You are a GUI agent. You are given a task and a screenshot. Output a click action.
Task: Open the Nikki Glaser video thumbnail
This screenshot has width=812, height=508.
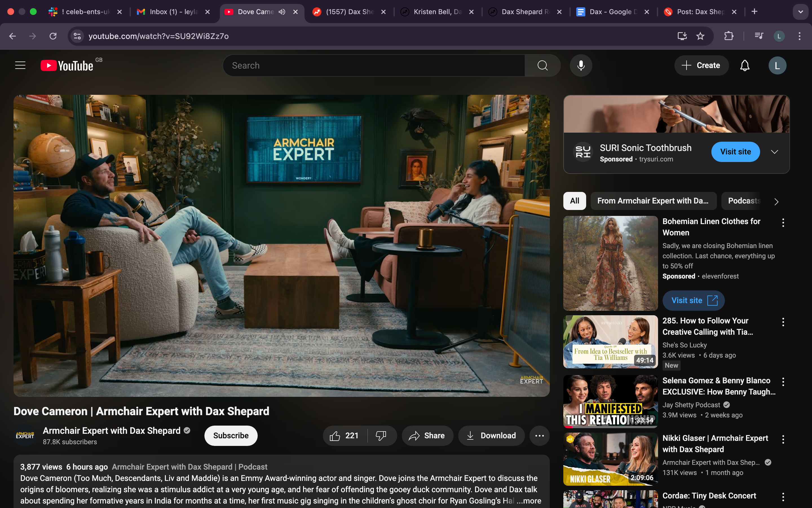(610, 459)
